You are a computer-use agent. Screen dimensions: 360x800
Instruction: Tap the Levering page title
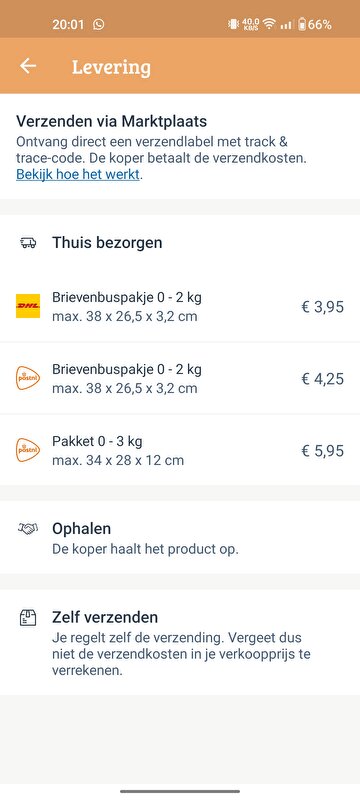pos(111,67)
